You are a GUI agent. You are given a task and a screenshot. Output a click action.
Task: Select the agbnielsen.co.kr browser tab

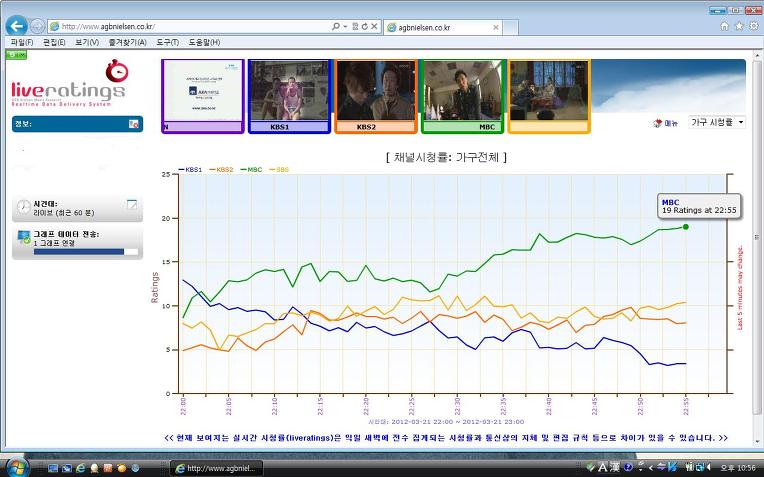click(442, 27)
